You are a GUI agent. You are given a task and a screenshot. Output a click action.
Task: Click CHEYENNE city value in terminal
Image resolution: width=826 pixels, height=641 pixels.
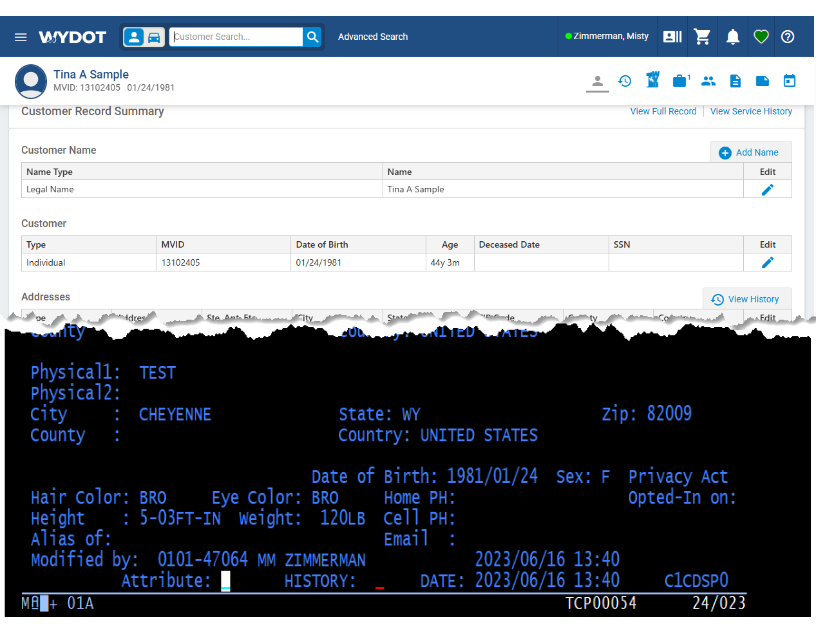[x=175, y=415]
